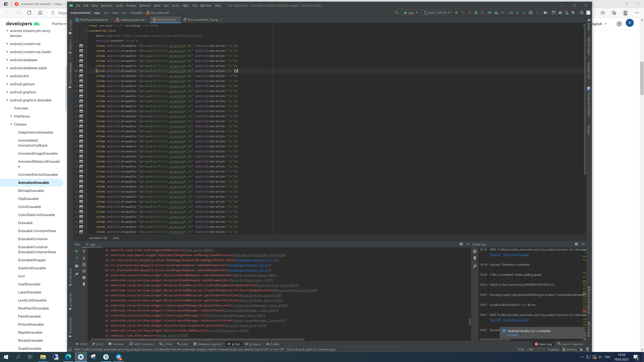The image size is (644, 362).
Task: Toggle Pin Tab in Run panel
Action: [76, 274]
